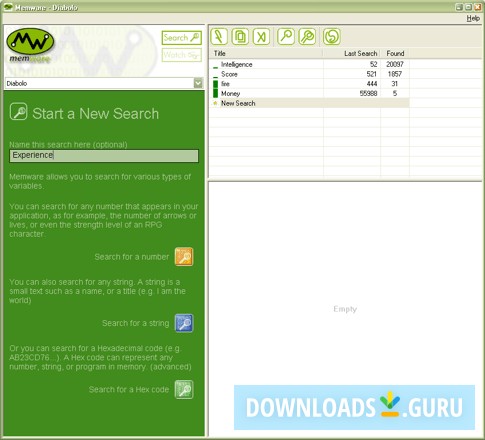The image size is (485, 440).
Task: Click the double-ring magnifier toolbar icon
Action: [x=307, y=36]
